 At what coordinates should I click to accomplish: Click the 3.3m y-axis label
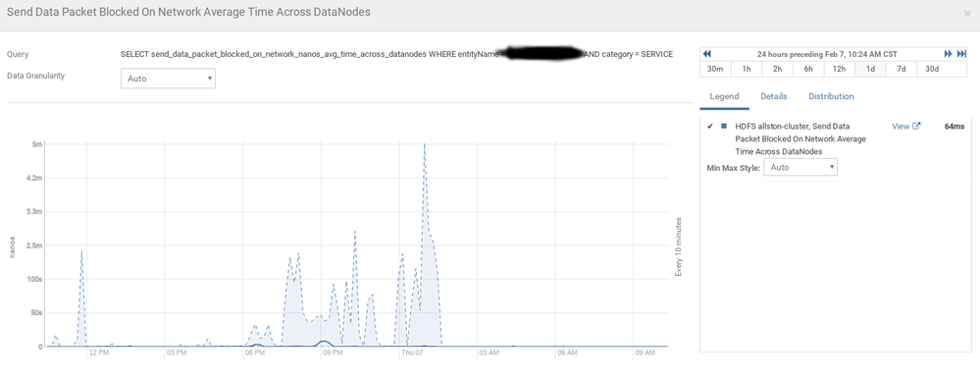point(33,212)
